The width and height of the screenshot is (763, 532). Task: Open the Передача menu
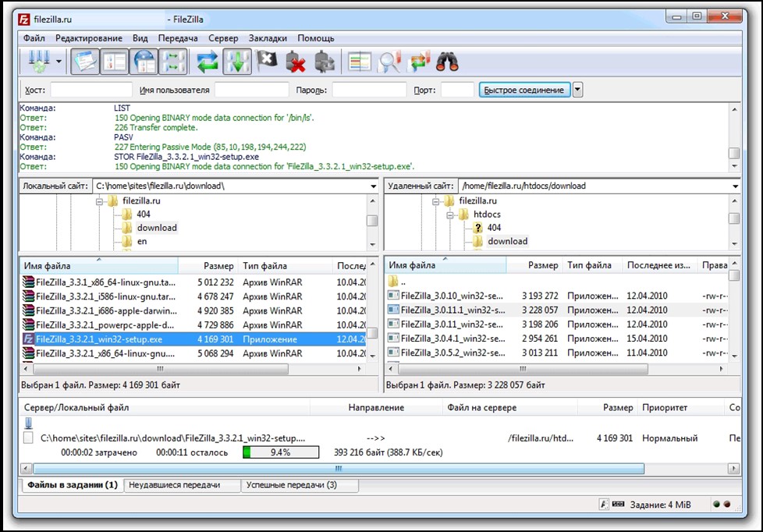pyautogui.click(x=178, y=38)
